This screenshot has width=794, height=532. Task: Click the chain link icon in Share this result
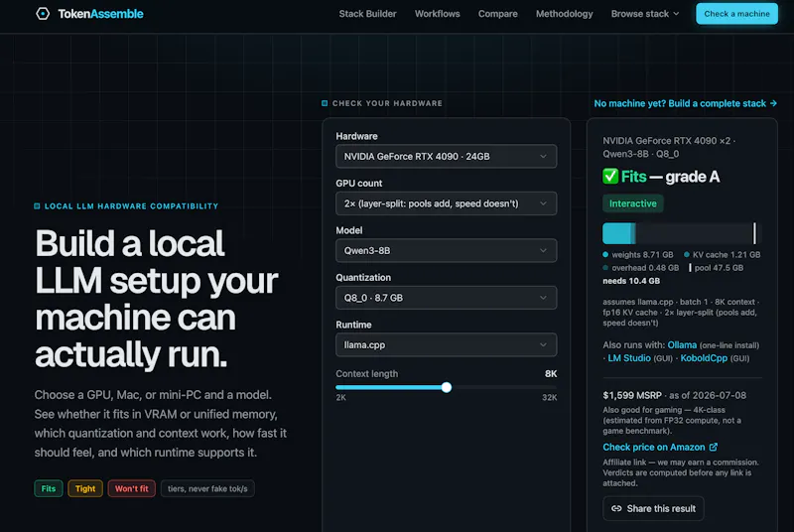[616, 509]
